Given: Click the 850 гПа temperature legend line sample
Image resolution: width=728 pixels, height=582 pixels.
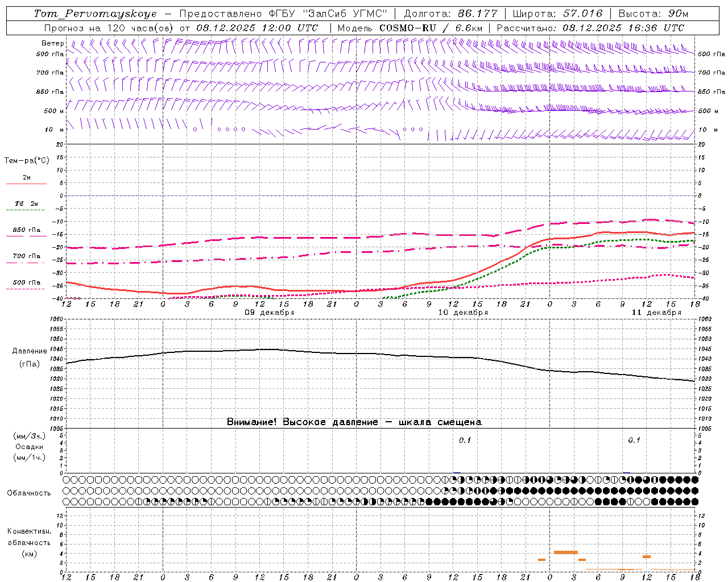Looking at the screenshot, I should coord(26,236).
